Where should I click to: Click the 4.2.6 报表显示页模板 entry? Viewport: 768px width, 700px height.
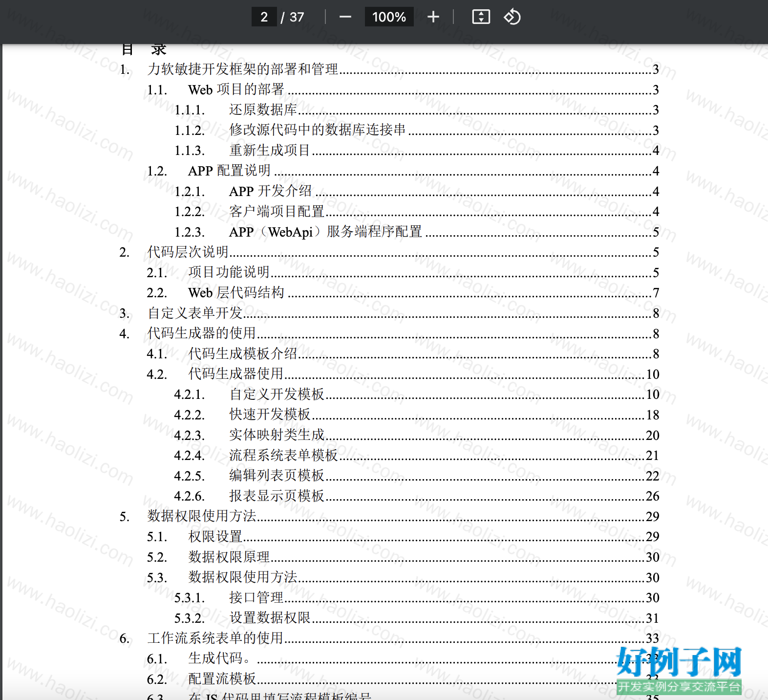coord(417,496)
